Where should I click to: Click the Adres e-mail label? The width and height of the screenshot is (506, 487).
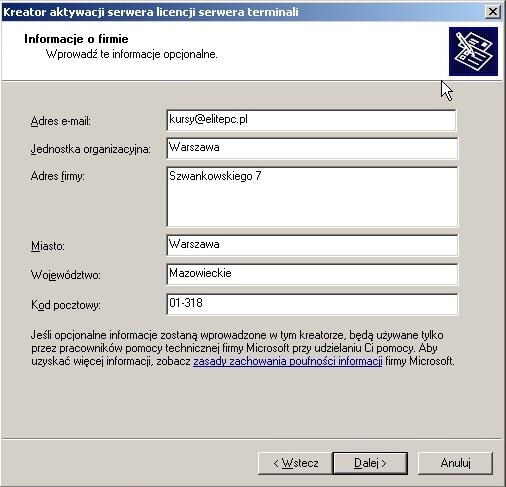[x=61, y=121]
